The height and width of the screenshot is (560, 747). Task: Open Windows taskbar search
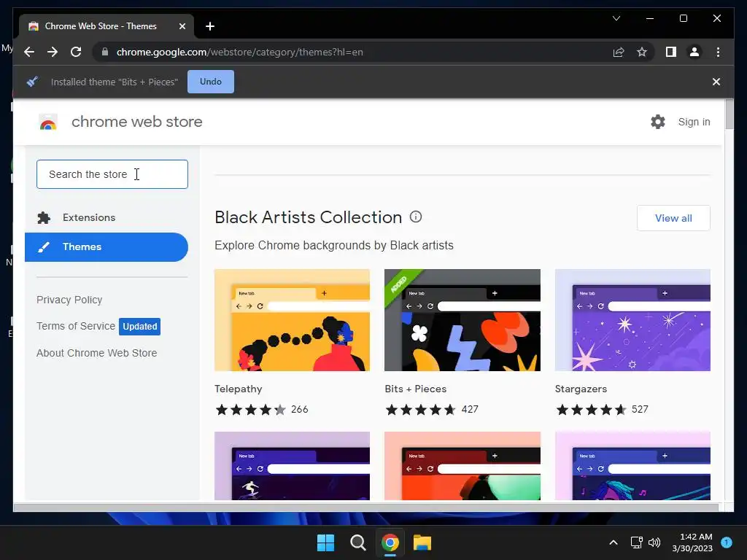[x=357, y=542]
